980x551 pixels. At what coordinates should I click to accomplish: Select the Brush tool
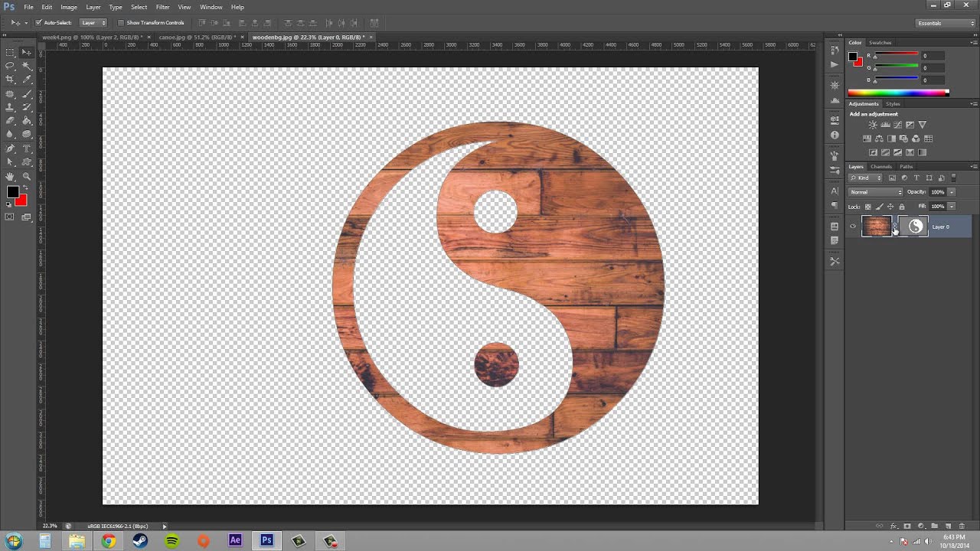pos(25,93)
